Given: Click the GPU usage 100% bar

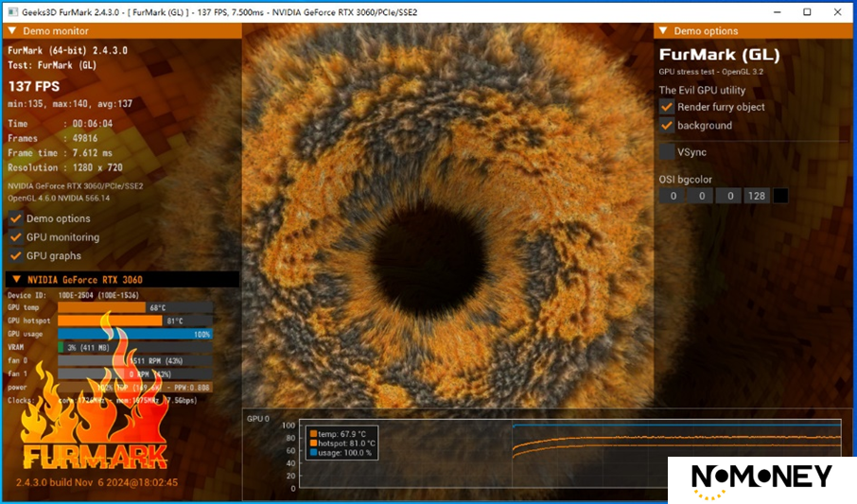Looking at the screenshot, I should (135, 334).
